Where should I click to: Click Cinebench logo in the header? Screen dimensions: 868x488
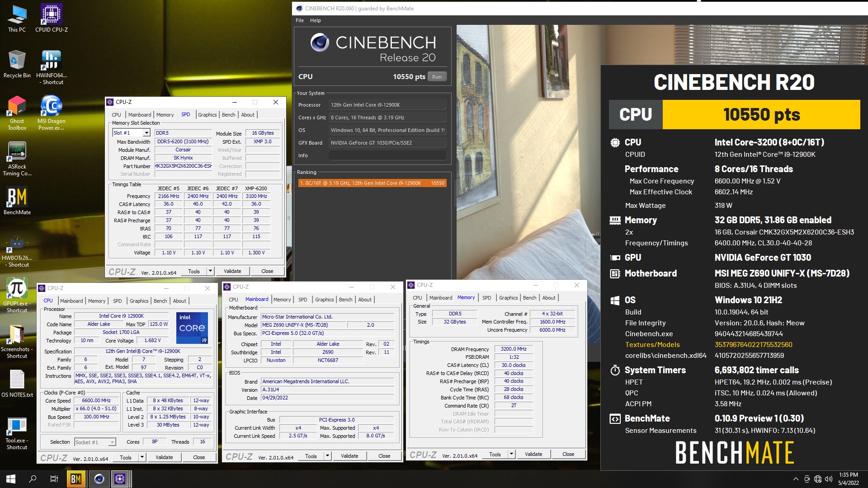click(320, 42)
